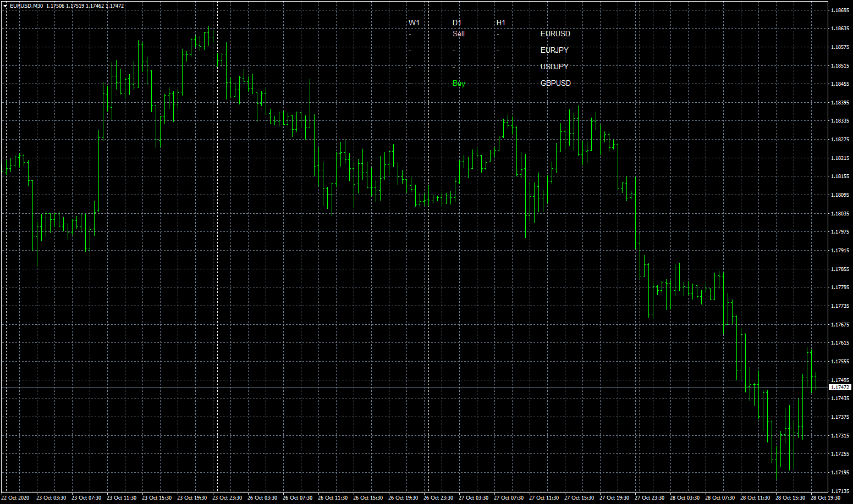The width and height of the screenshot is (853, 504).
Task: Select the EURJPY symbol label
Action: click(554, 50)
